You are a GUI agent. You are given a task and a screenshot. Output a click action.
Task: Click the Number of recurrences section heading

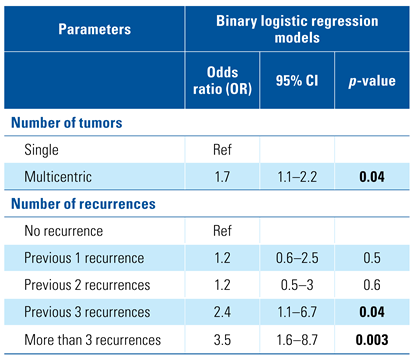pyautogui.click(x=83, y=204)
